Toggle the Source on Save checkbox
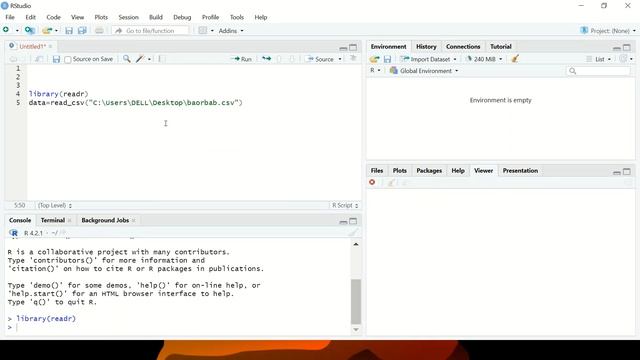 [x=68, y=60]
